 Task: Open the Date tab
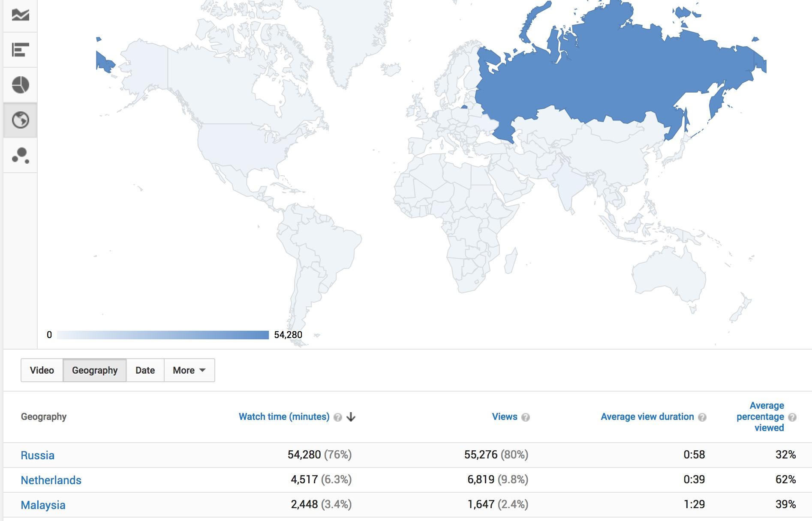pyautogui.click(x=145, y=370)
